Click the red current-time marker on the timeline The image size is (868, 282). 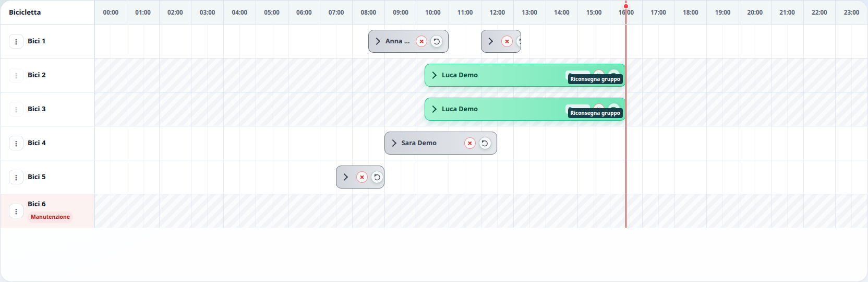(626, 6)
